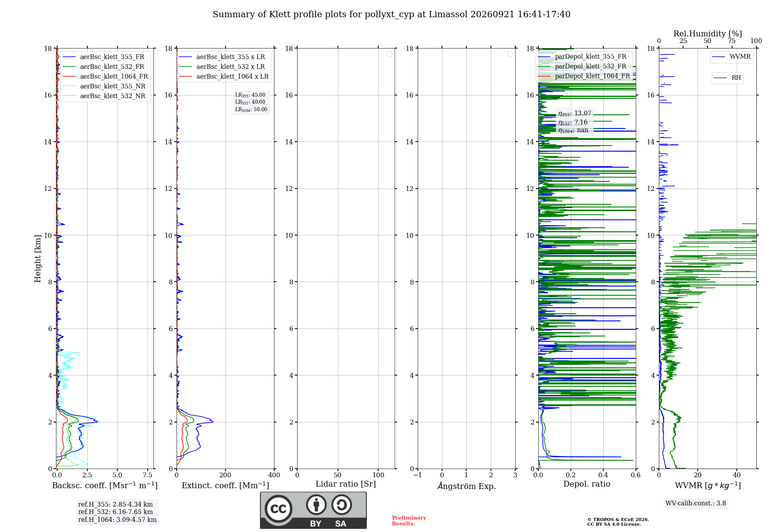Image resolution: width=783 pixels, height=532 pixels.
Task: Select legend entry parDepol_klett_355_FR
Action: tap(583, 56)
